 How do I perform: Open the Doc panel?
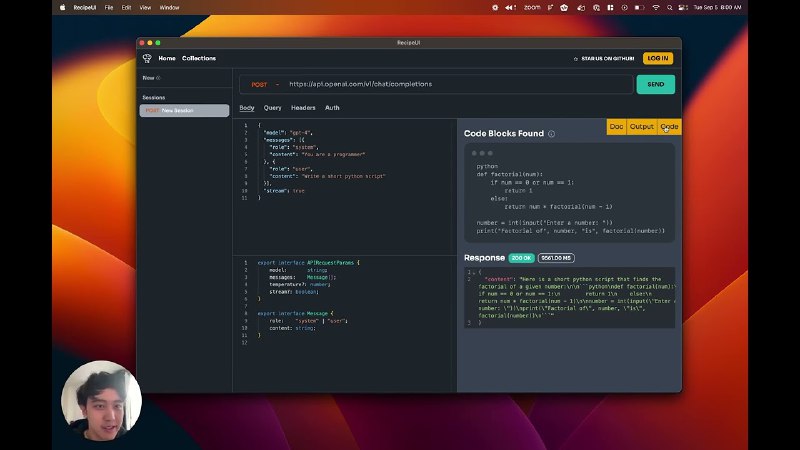pos(616,127)
